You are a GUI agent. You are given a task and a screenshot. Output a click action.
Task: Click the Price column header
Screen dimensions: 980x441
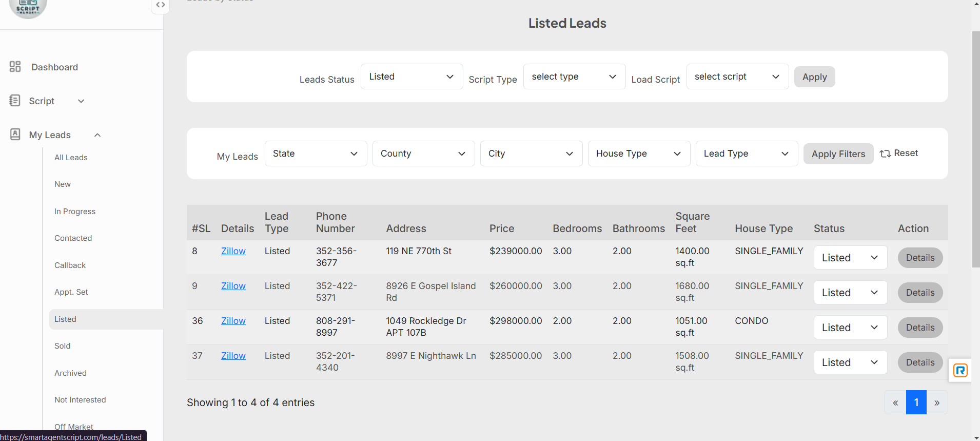point(502,228)
